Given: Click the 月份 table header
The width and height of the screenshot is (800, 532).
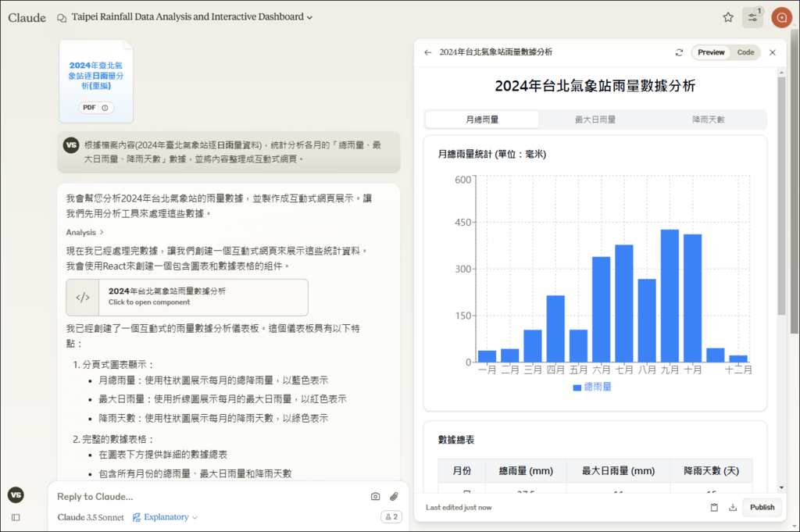Looking at the screenshot, I should [462, 471].
